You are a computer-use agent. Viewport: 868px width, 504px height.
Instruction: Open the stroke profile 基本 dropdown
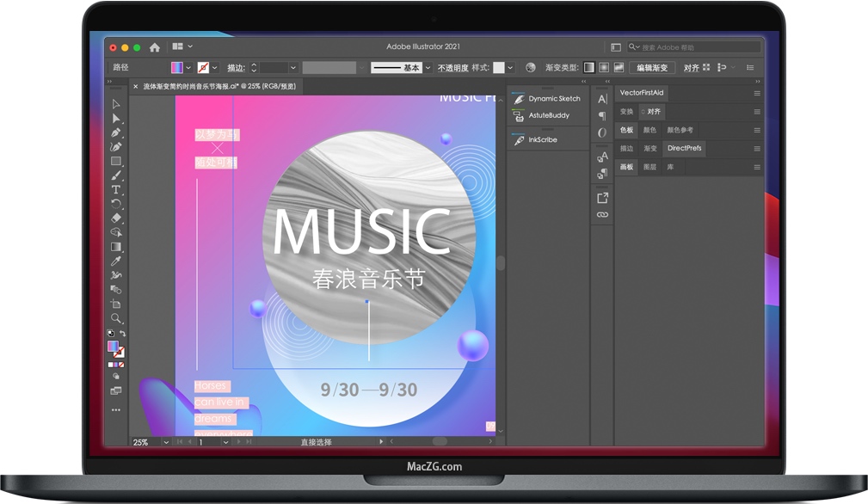pyautogui.click(x=427, y=67)
